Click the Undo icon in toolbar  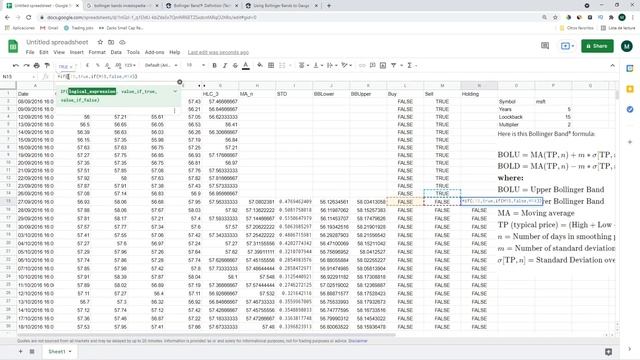click(16, 65)
